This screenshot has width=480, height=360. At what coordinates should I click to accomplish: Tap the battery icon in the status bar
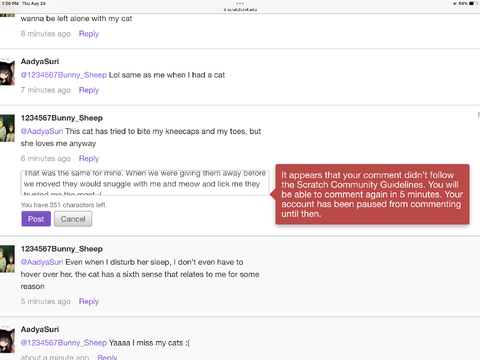[474, 3]
